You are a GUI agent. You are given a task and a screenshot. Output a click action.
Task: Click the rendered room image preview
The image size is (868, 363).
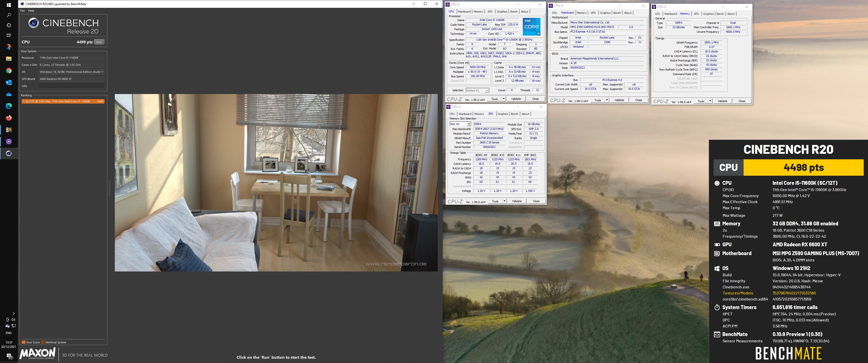276,183
